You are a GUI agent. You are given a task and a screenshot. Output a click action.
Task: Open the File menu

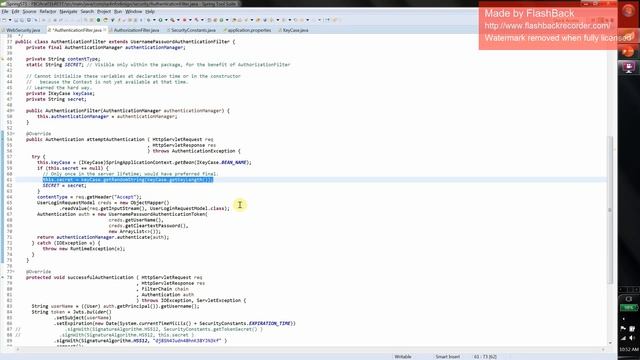tap(5, 11)
